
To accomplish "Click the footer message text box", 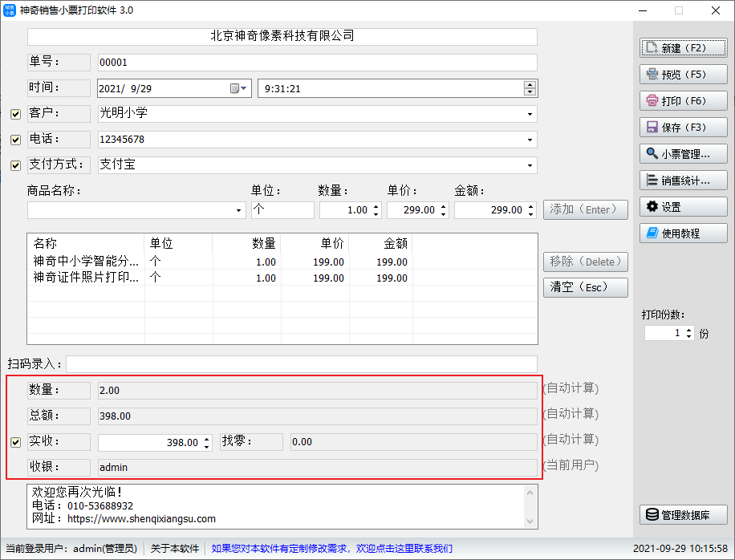I will [282, 506].
